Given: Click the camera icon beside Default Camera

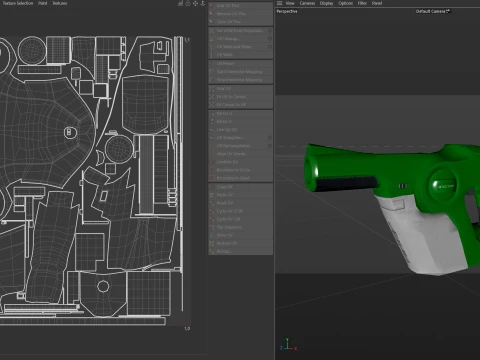Looking at the screenshot, I should pyautogui.click(x=448, y=11).
